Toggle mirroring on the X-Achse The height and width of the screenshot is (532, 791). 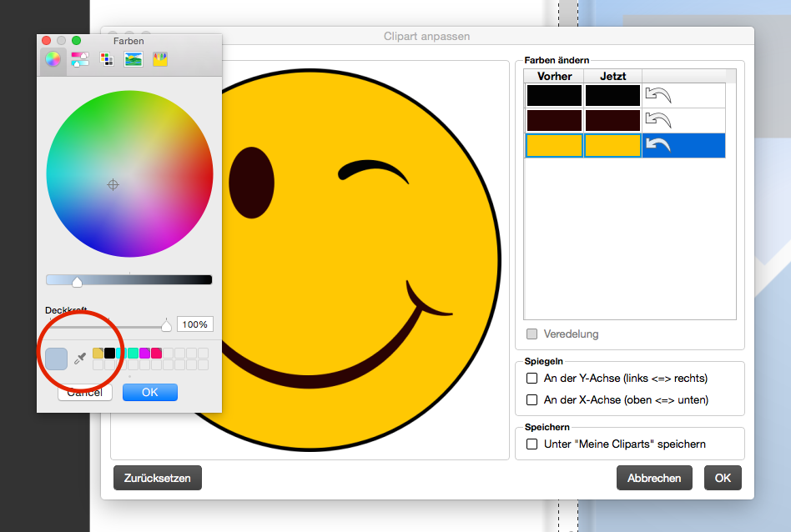pyautogui.click(x=532, y=400)
